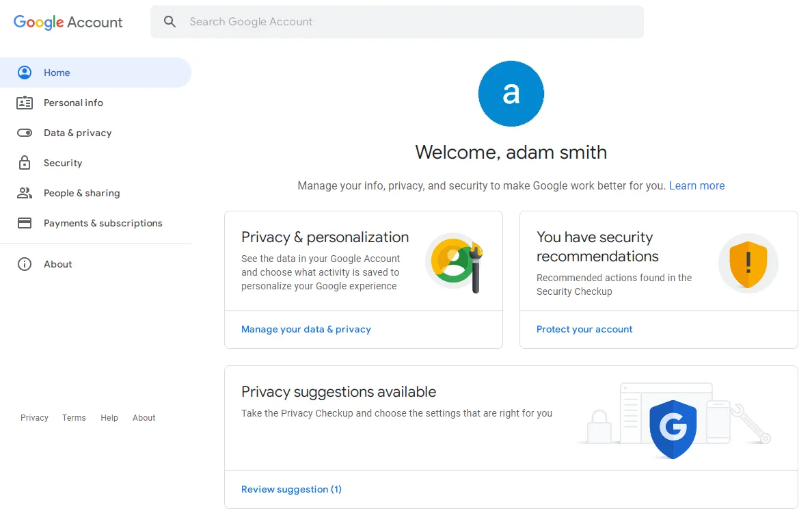Click the search magnifying glass icon

coord(170,22)
